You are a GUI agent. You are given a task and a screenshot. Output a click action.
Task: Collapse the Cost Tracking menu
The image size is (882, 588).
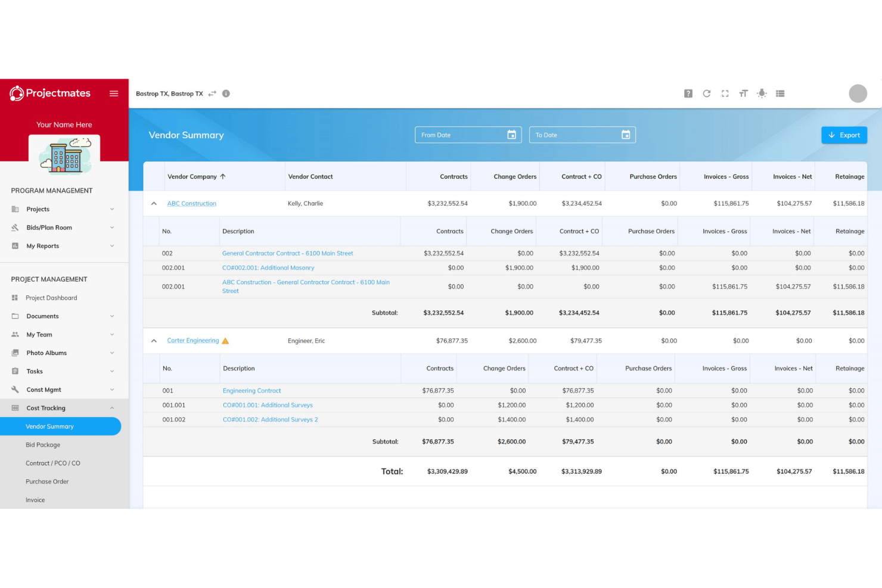pyautogui.click(x=64, y=408)
